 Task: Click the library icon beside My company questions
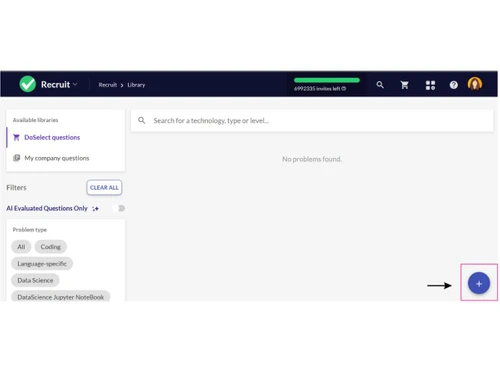(16, 158)
